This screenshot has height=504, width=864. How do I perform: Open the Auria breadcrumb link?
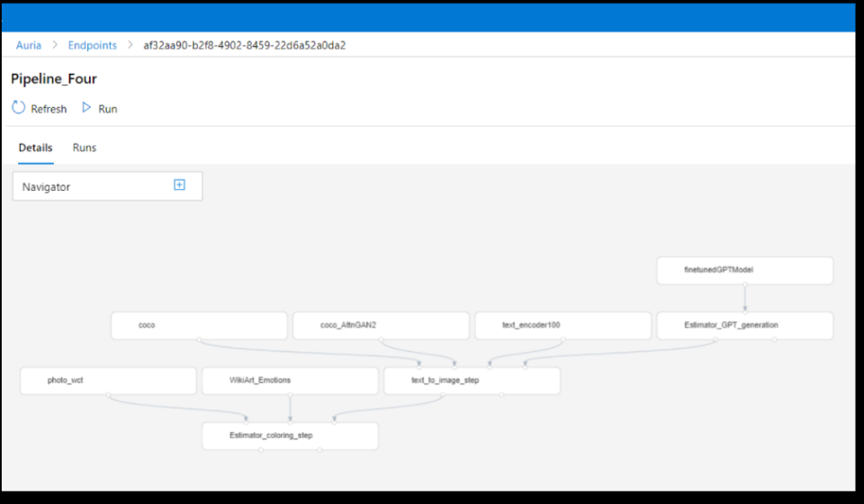click(x=29, y=45)
